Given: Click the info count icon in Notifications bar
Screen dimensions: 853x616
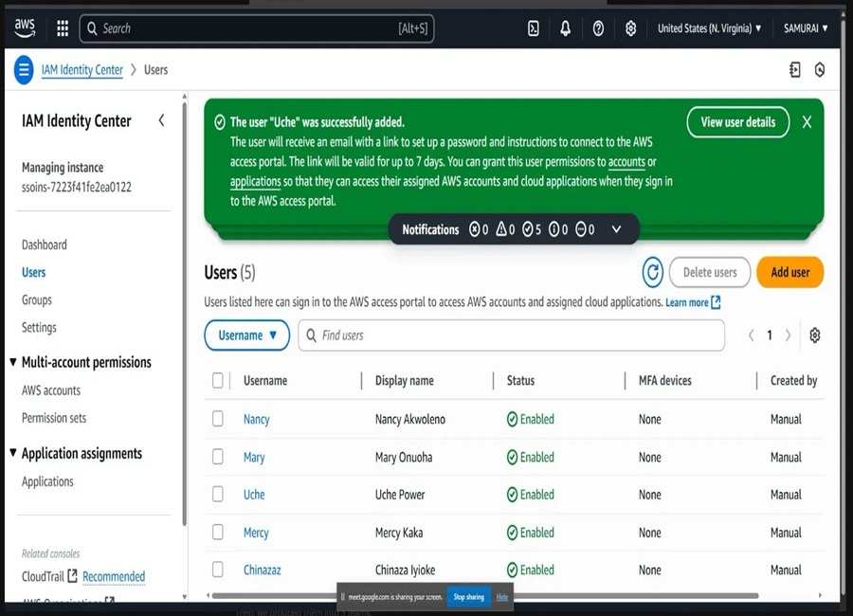Looking at the screenshot, I should 554,229.
